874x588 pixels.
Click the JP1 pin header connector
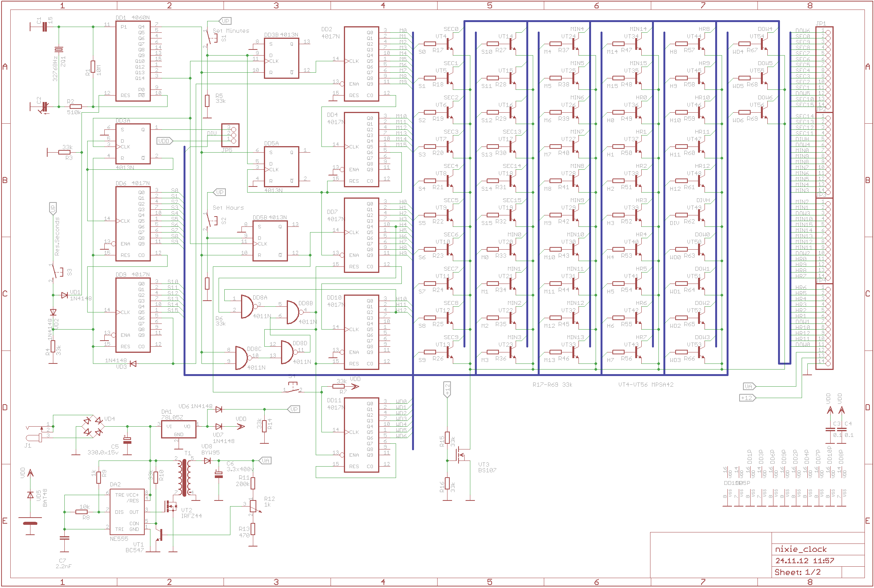pyautogui.click(x=824, y=69)
